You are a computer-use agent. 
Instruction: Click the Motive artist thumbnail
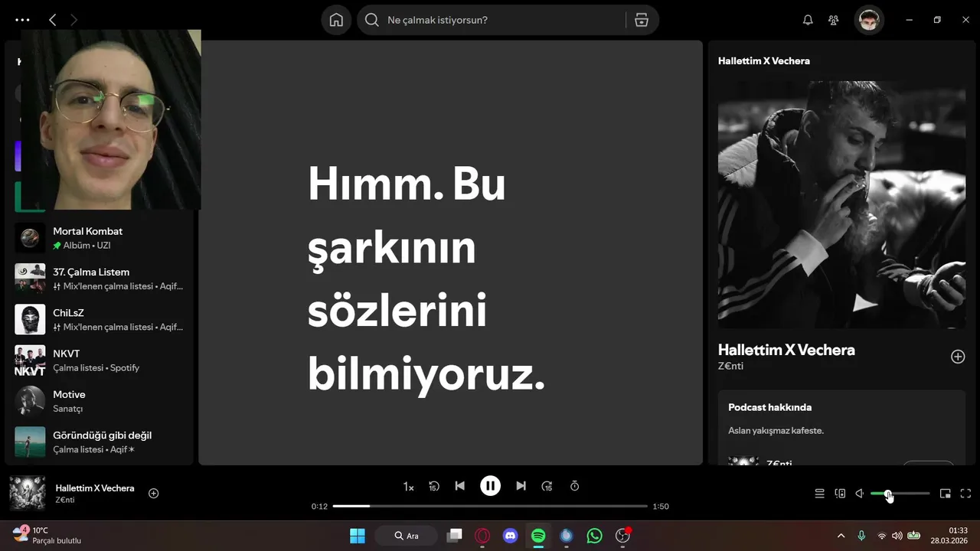pos(30,401)
